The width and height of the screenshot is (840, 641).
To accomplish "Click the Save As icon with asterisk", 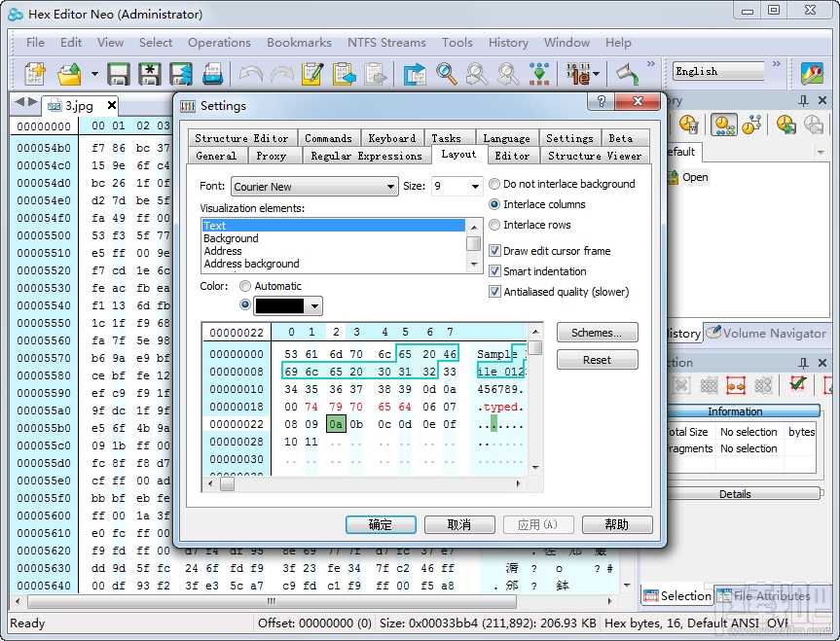I will click(150, 74).
